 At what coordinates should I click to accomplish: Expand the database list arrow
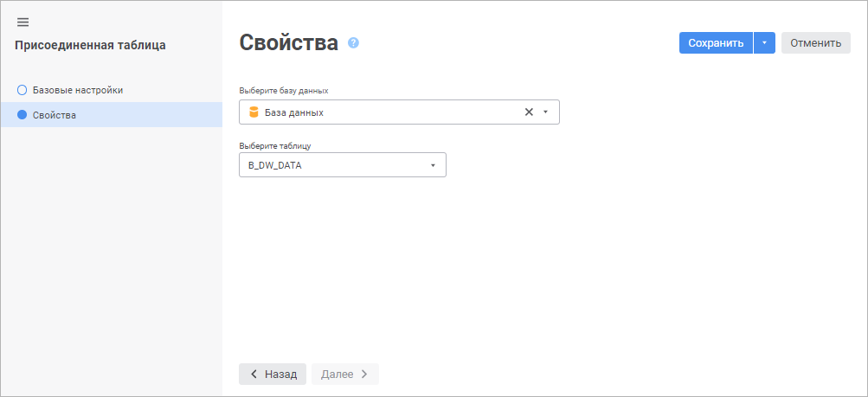coord(545,112)
